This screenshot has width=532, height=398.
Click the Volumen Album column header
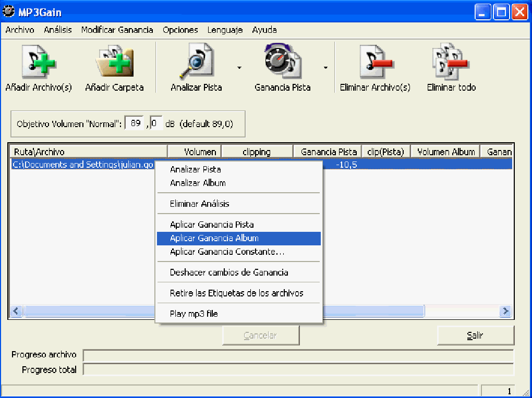[x=445, y=152]
